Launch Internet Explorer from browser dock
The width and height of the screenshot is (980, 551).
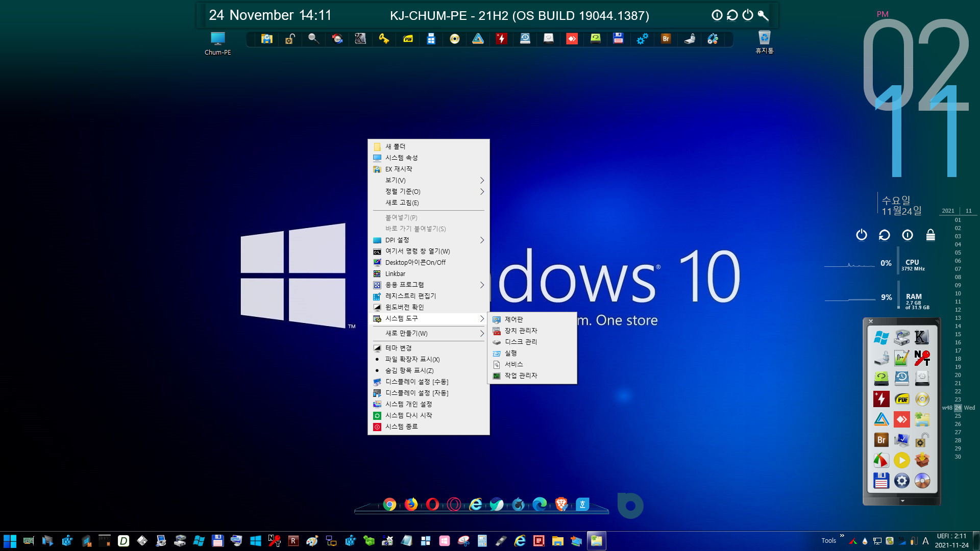(x=476, y=505)
